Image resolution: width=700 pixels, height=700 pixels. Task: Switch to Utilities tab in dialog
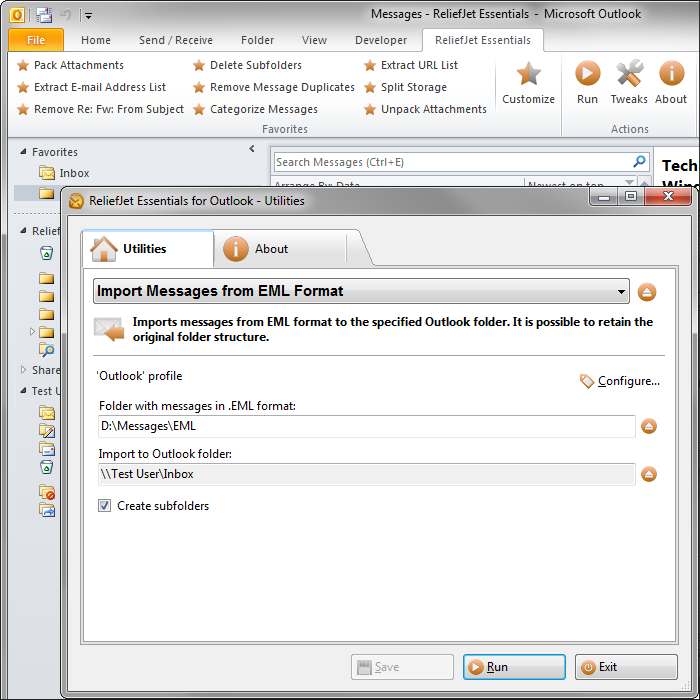pyautogui.click(x=147, y=249)
